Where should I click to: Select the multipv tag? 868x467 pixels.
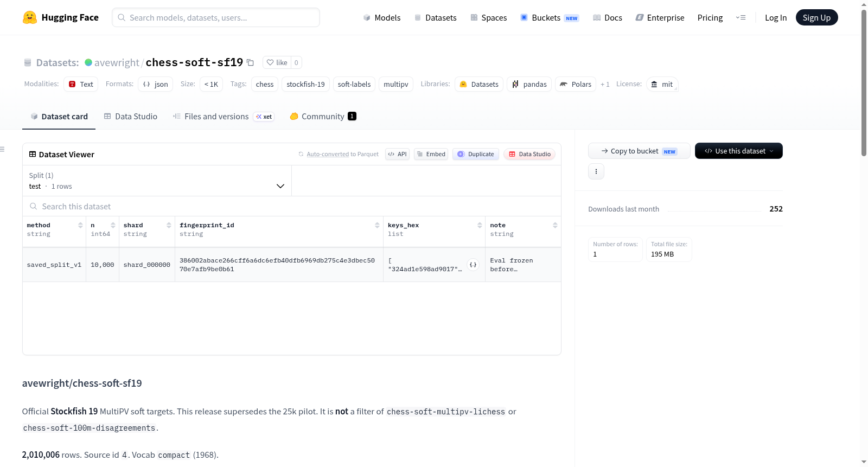tap(396, 84)
